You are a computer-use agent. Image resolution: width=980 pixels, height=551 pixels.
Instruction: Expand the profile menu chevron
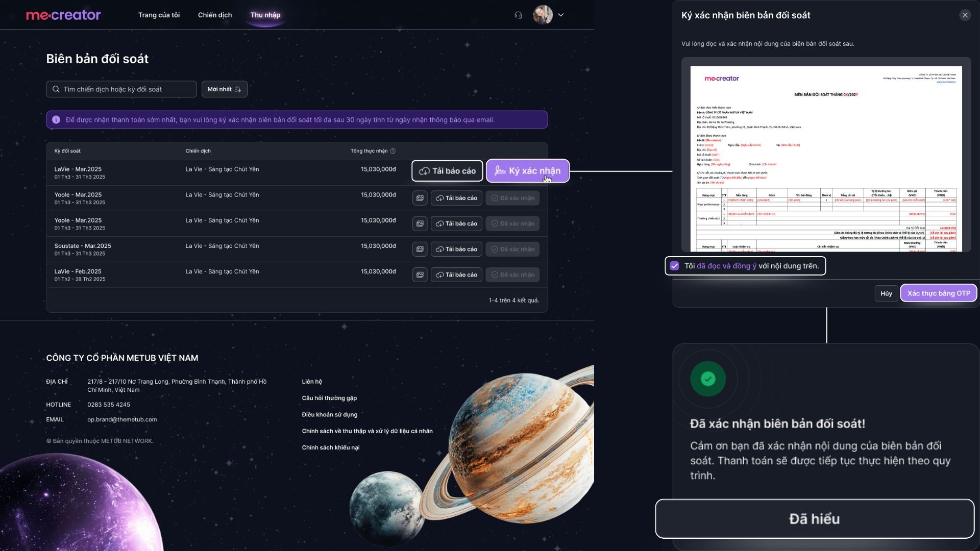pos(560,15)
